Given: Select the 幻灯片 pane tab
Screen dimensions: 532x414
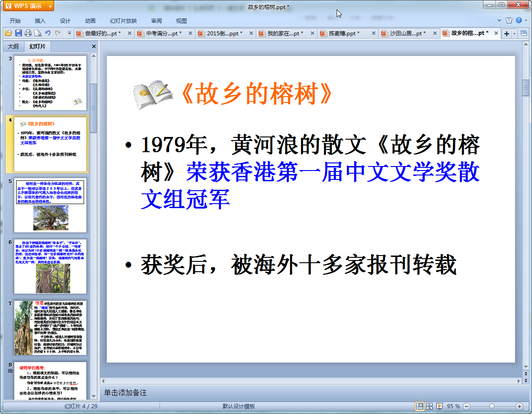Looking at the screenshot, I should [x=37, y=46].
